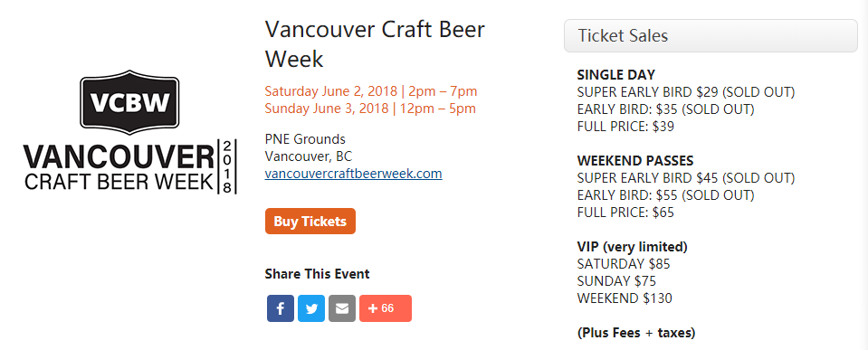This screenshot has width=868, height=350.
Task: Share the event on Facebook
Action: point(280,308)
